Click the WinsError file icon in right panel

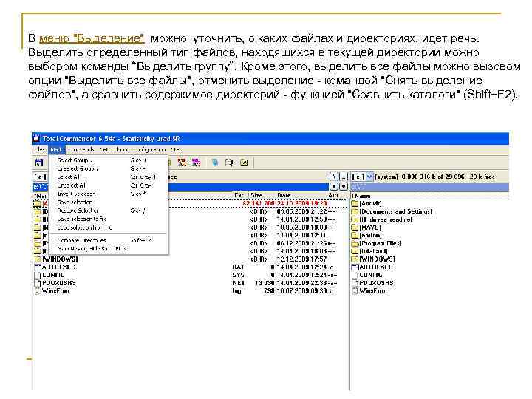click(355, 291)
